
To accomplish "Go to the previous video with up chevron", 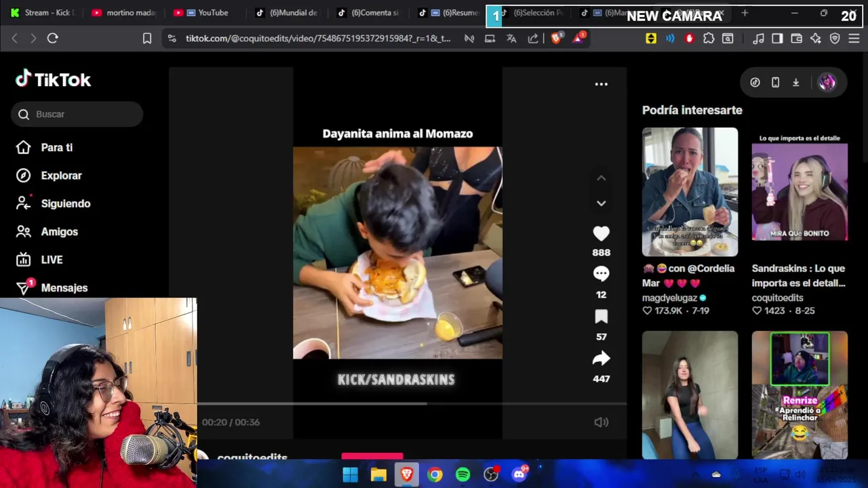I will (601, 178).
